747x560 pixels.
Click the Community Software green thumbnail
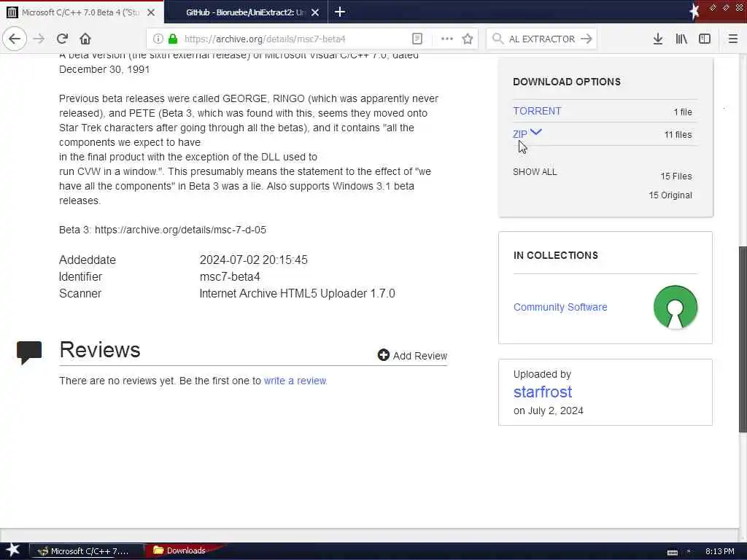[675, 307]
